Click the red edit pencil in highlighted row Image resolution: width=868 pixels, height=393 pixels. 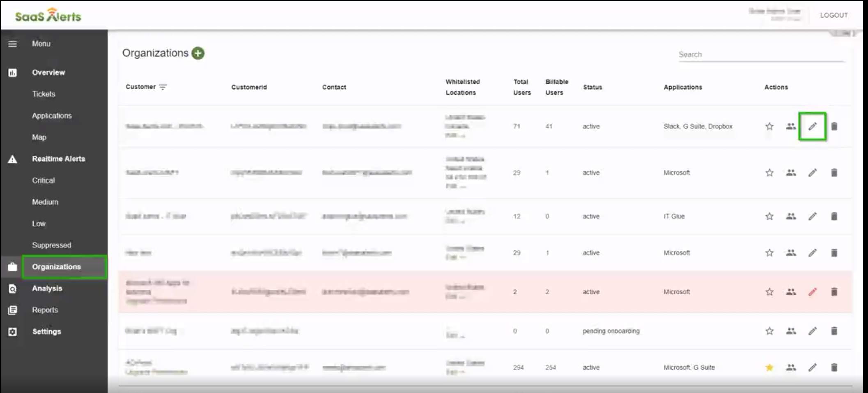(813, 292)
